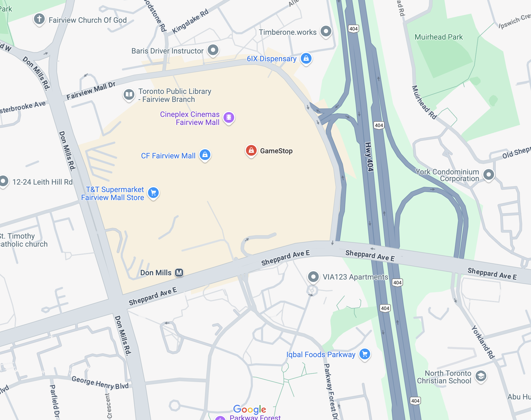The height and width of the screenshot is (420, 531).
Task: Click the 12-24 Leith Hill Rd pin
Action: point(3,181)
